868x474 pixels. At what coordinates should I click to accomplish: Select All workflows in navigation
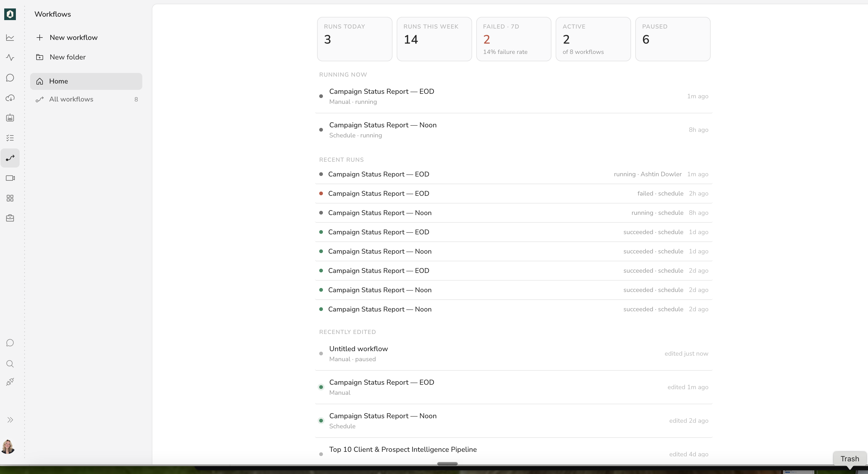pos(86,99)
